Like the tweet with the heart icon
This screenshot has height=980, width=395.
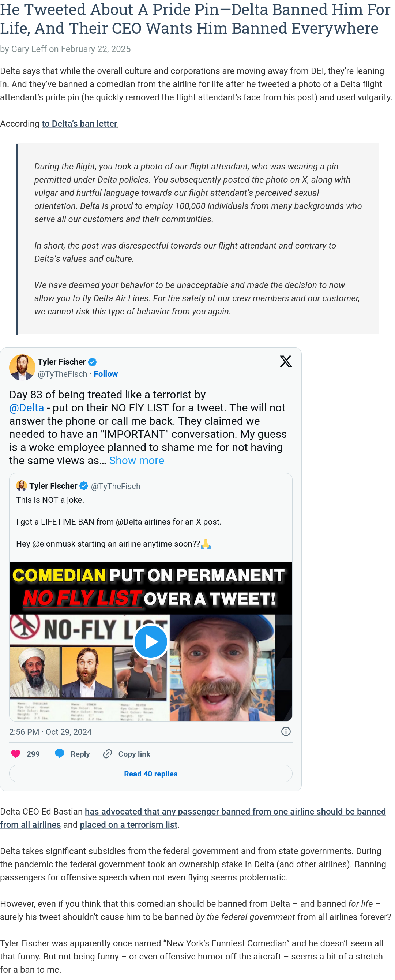(x=16, y=754)
